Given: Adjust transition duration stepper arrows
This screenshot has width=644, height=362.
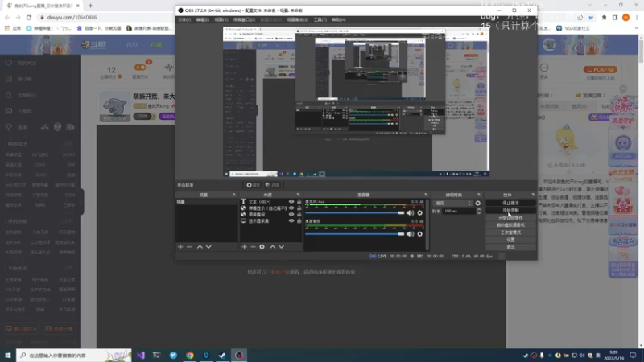Looking at the screenshot, I should pyautogui.click(x=478, y=211).
